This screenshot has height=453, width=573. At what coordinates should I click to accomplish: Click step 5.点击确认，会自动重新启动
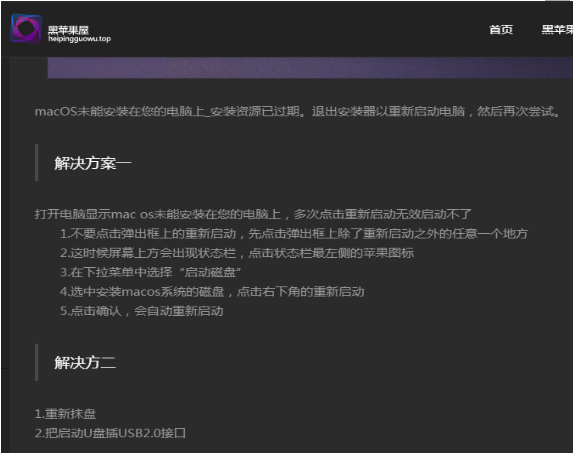point(141,311)
